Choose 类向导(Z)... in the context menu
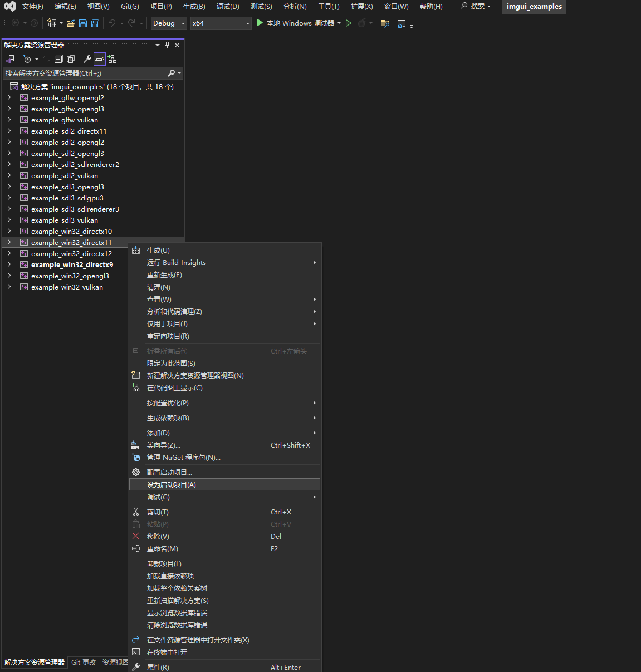 tap(225, 445)
